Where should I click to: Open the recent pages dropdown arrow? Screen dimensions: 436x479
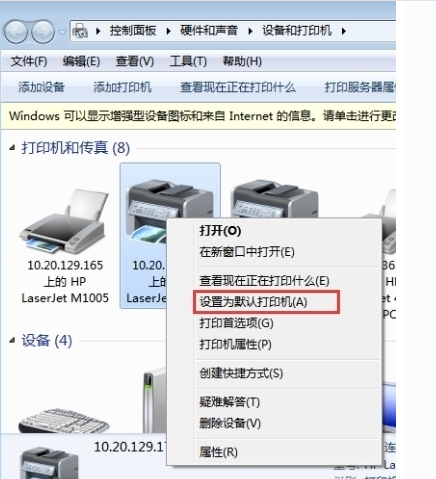pyautogui.click(x=62, y=32)
